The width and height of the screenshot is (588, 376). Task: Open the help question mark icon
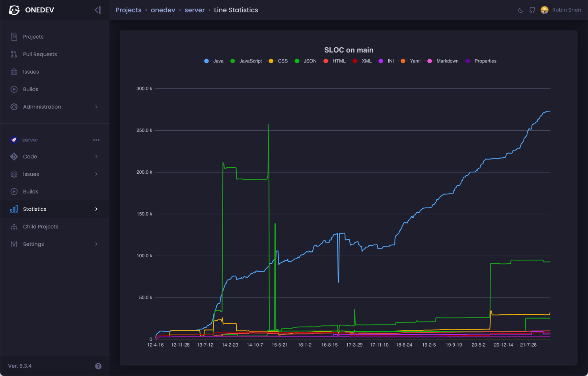tap(98, 366)
